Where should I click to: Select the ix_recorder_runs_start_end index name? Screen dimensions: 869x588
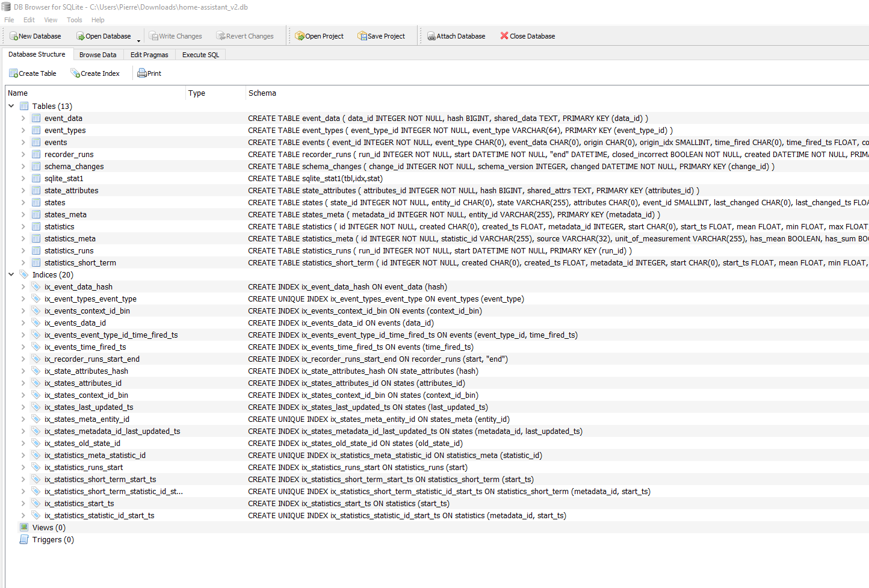tap(92, 359)
